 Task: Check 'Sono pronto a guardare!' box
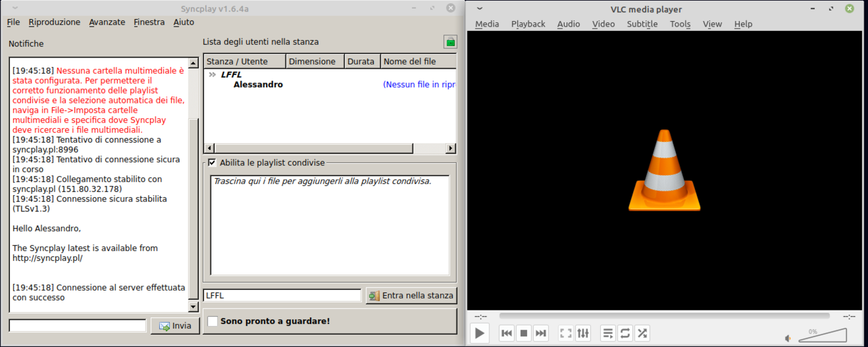[213, 321]
